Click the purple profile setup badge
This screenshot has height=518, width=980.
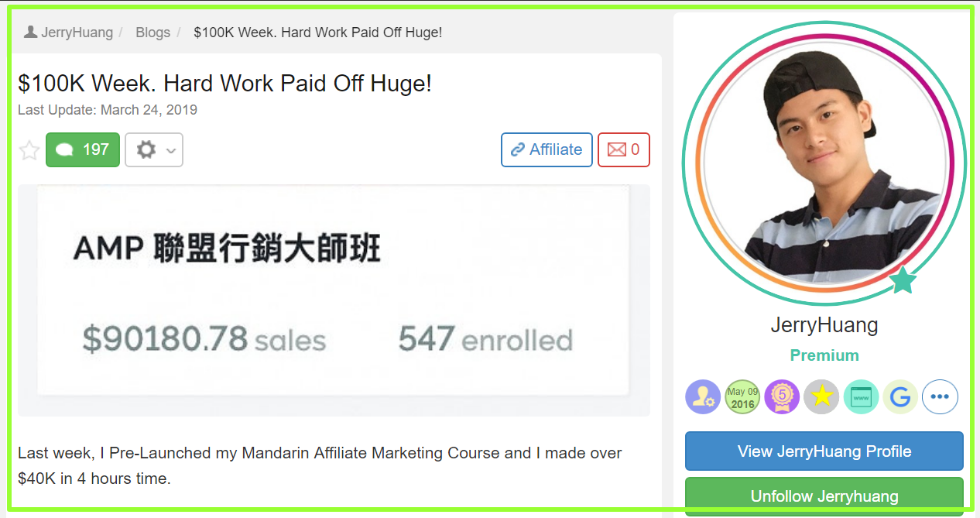(703, 397)
